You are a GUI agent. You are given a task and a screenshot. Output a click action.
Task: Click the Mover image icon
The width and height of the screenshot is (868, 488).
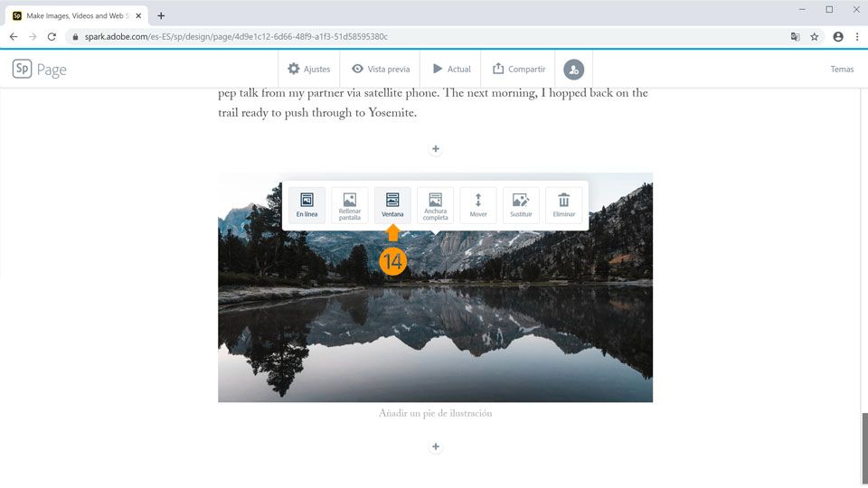coord(478,205)
